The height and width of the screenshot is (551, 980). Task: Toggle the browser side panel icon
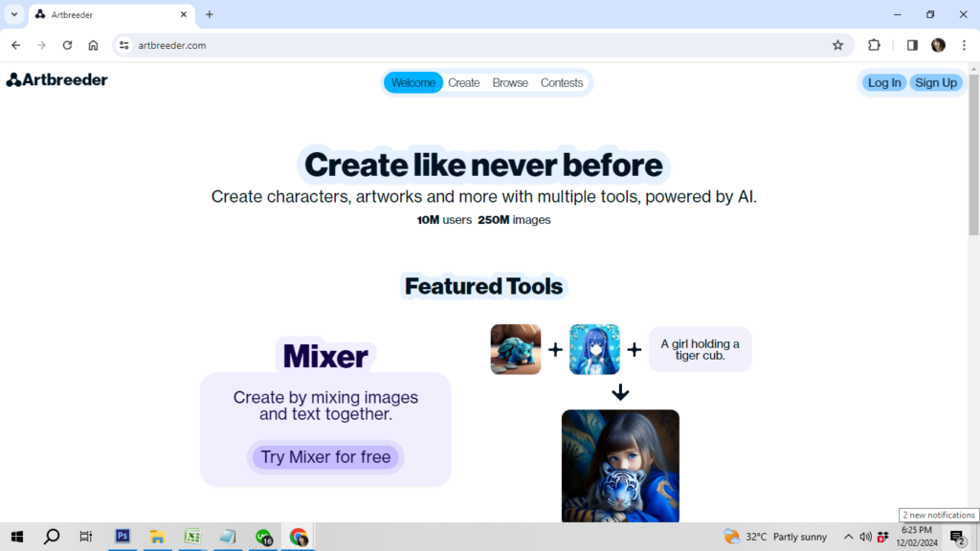pos(912,45)
